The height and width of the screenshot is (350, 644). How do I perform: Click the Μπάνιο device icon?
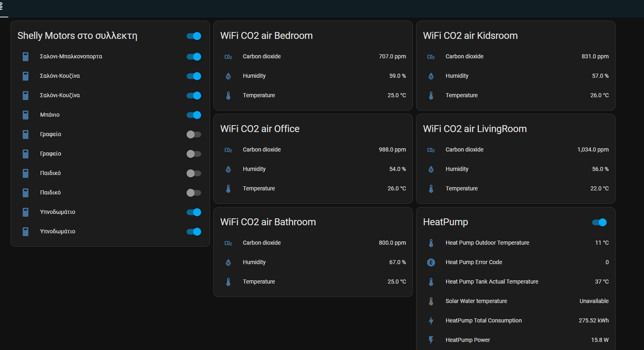26,115
